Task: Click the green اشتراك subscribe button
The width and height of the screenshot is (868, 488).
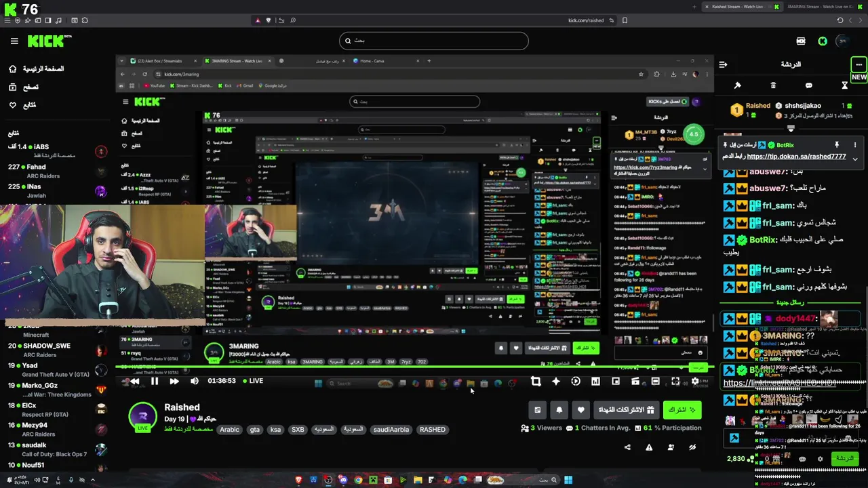Action: [x=682, y=410]
